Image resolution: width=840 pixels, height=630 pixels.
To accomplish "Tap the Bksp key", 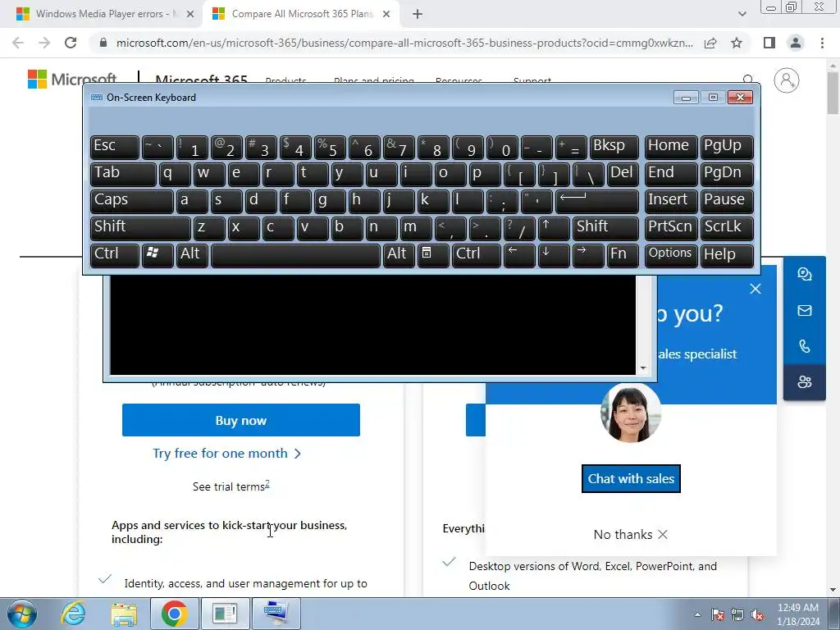I will click(x=614, y=148).
